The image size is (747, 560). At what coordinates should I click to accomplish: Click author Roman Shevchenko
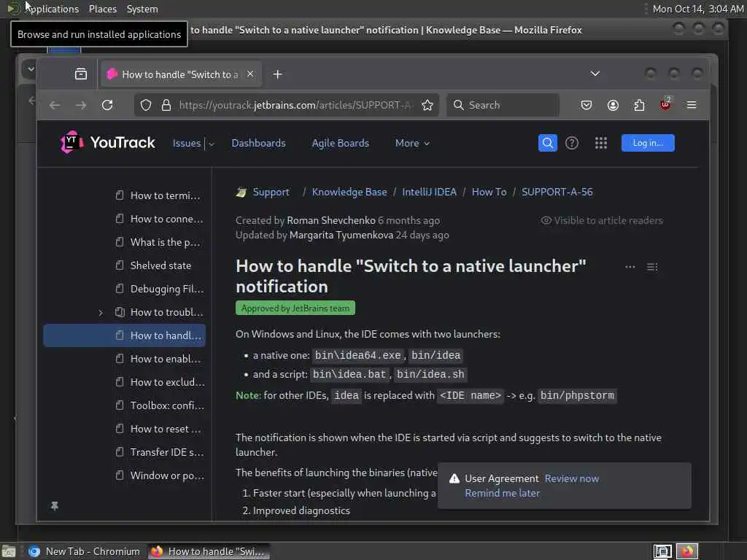tap(331, 220)
